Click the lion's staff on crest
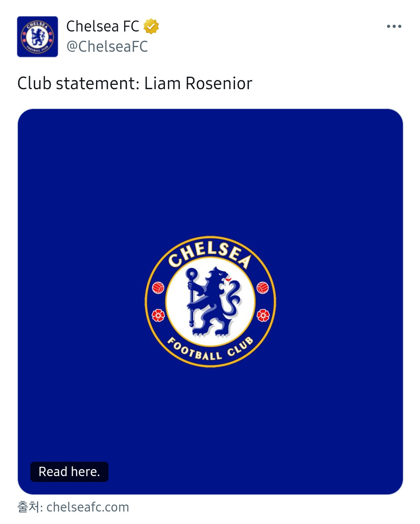The width and height of the screenshot is (420, 524). pos(191,300)
